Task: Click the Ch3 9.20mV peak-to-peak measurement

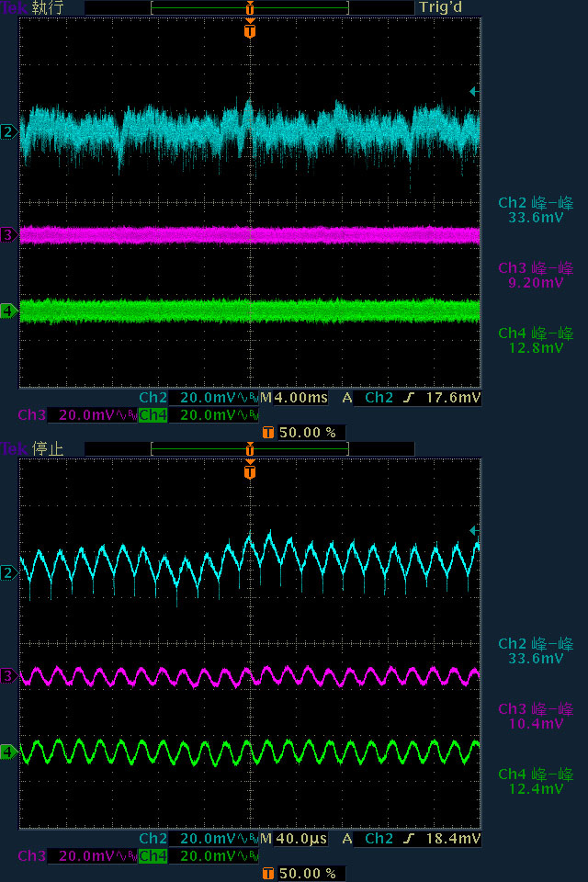Action: click(x=536, y=275)
